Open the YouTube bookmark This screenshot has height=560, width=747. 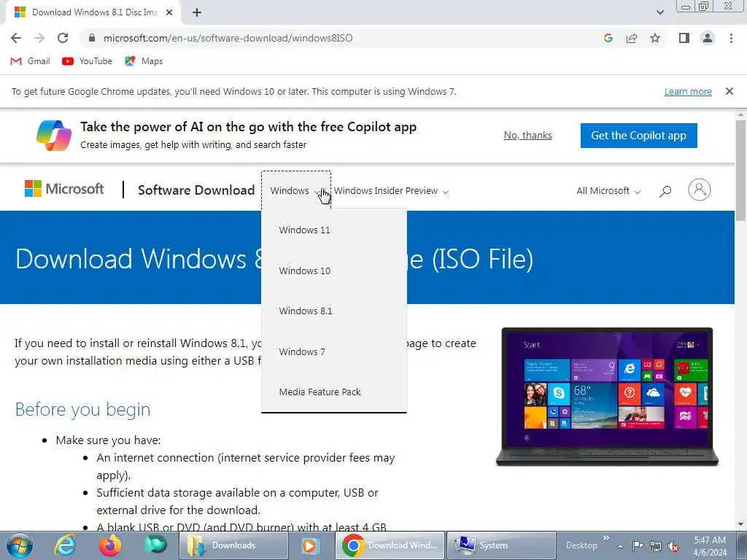coord(88,61)
